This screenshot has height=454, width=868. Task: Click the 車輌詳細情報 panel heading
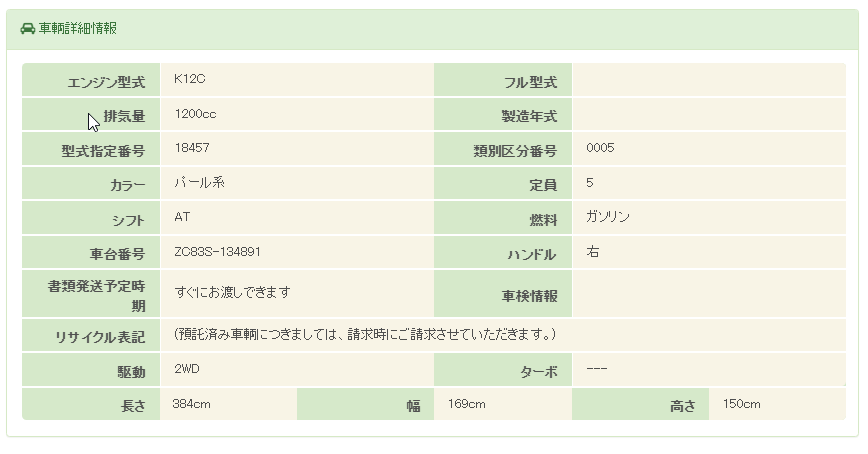[78, 28]
